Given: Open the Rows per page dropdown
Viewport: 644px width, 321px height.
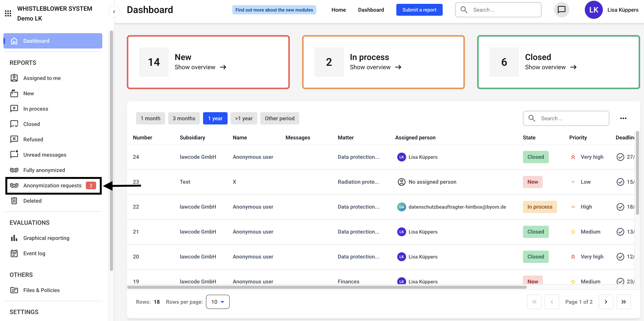Looking at the screenshot, I should click(217, 302).
